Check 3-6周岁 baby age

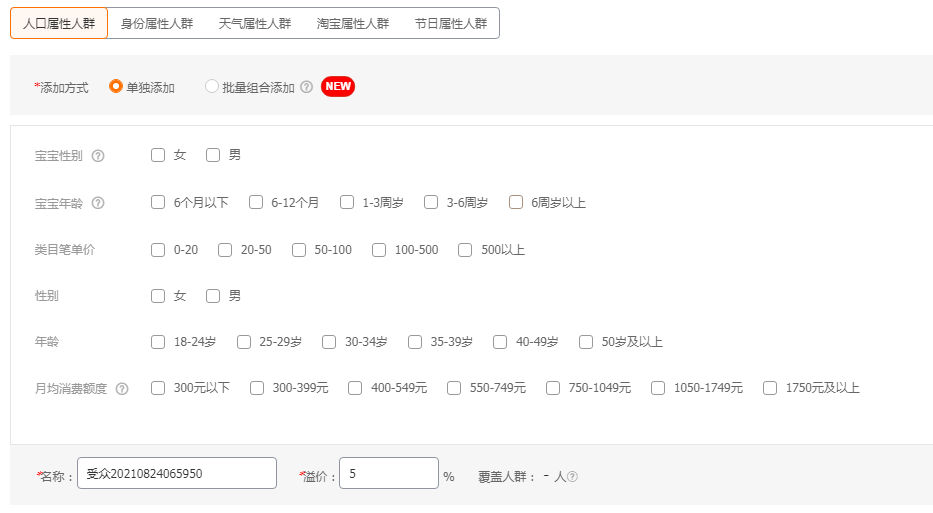pyautogui.click(x=431, y=202)
